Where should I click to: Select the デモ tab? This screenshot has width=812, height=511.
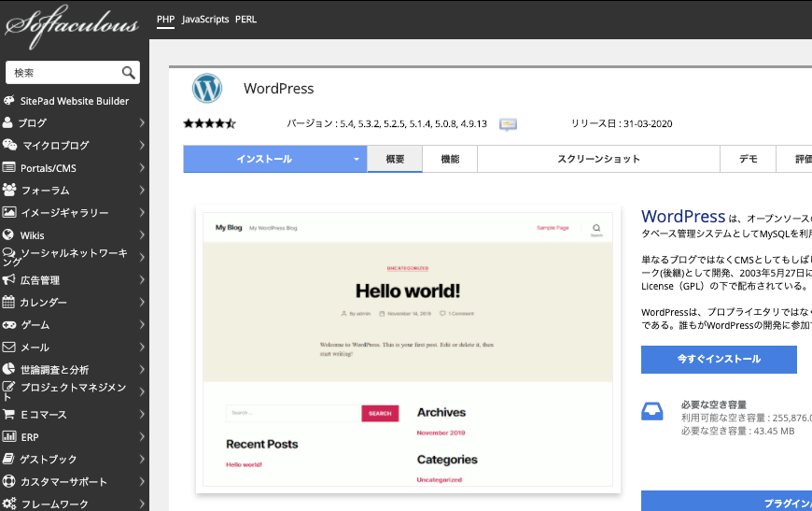point(748,159)
